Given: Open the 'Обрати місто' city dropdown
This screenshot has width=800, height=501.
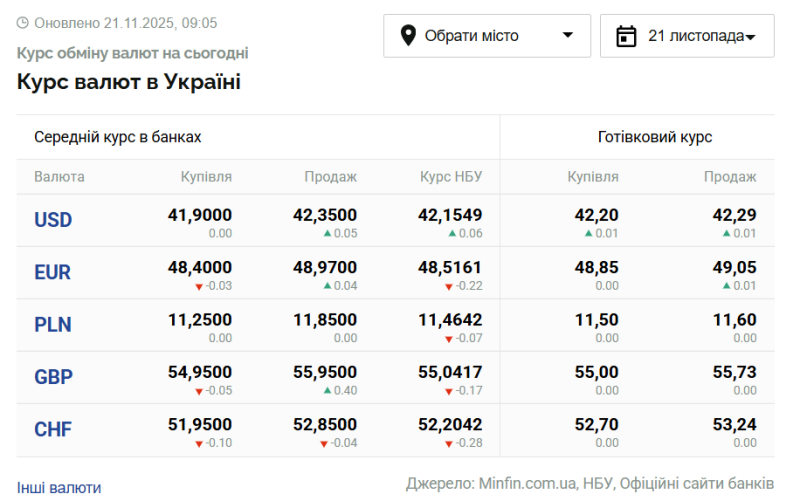Looking at the screenshot, I should (x=486, y=36).
